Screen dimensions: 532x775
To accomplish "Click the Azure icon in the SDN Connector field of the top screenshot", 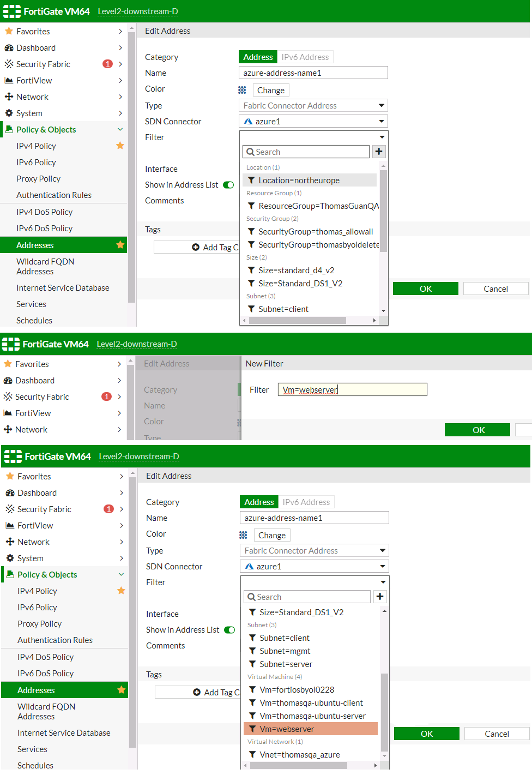I will click(249, 121).
